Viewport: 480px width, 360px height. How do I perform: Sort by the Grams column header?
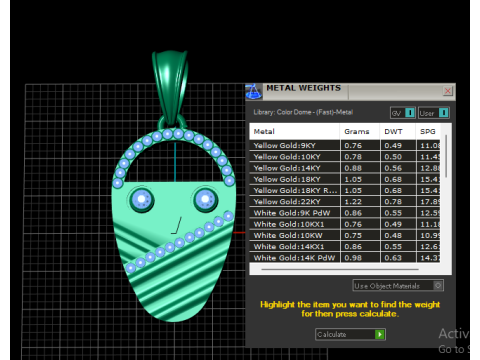[360, 131]
